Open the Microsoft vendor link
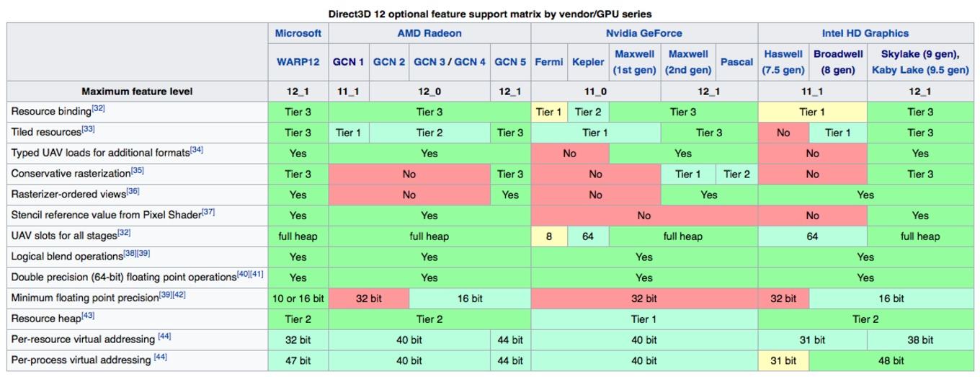Viewport: 980px width, 377px height. click(298, 33)
